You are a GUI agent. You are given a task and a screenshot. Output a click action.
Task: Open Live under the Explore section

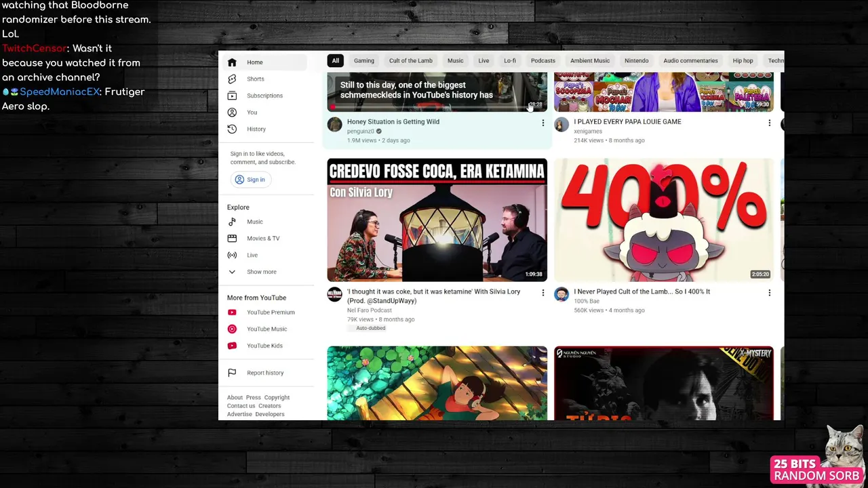(264, 255)
